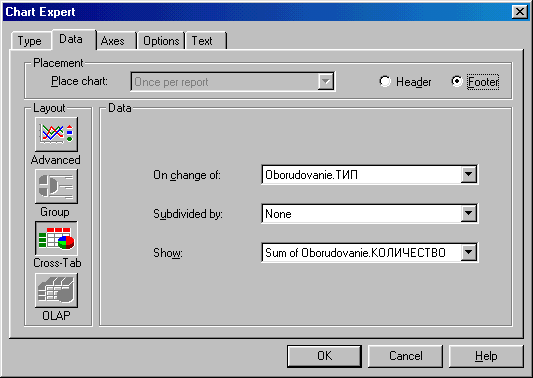This screenshot has height=378, width=533.
Task: Select the OLAP layout icon
Action: (56, 291)
